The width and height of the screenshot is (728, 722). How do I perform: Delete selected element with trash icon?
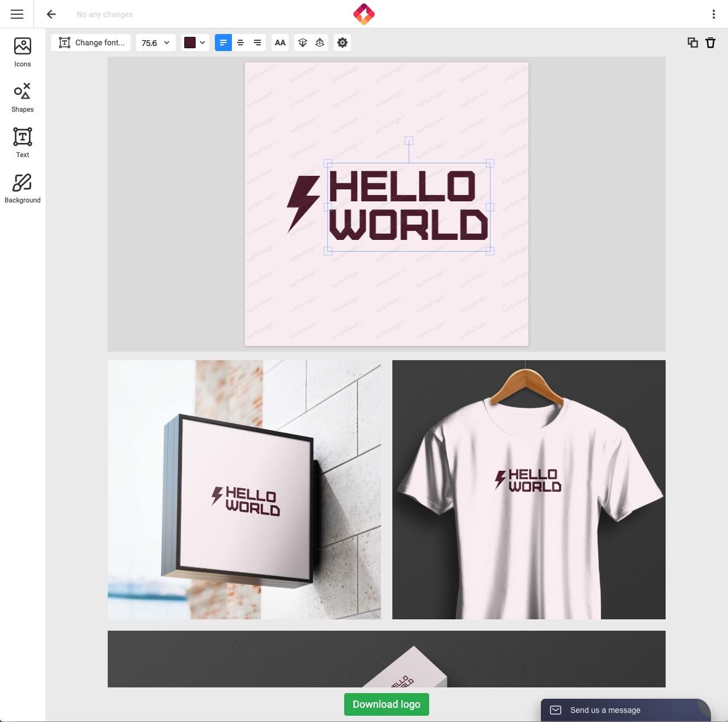(710, 43)
